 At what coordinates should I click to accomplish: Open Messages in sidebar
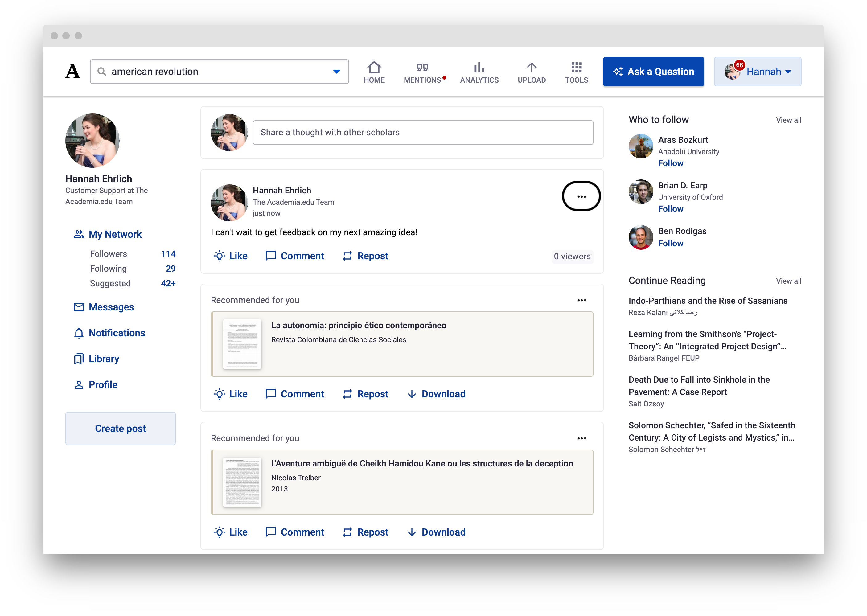click(111, 307)
